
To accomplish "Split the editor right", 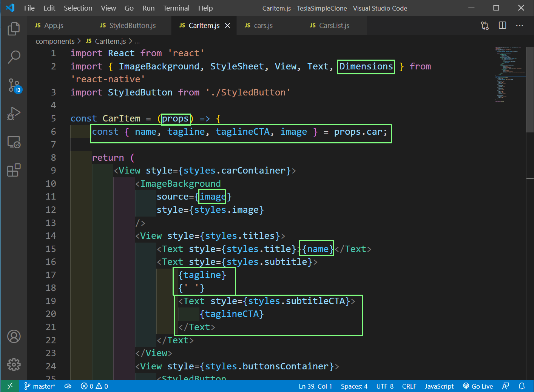I will (502, 25).
